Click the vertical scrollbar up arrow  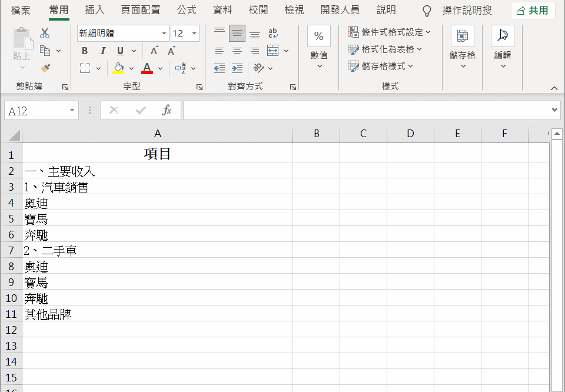557,134
